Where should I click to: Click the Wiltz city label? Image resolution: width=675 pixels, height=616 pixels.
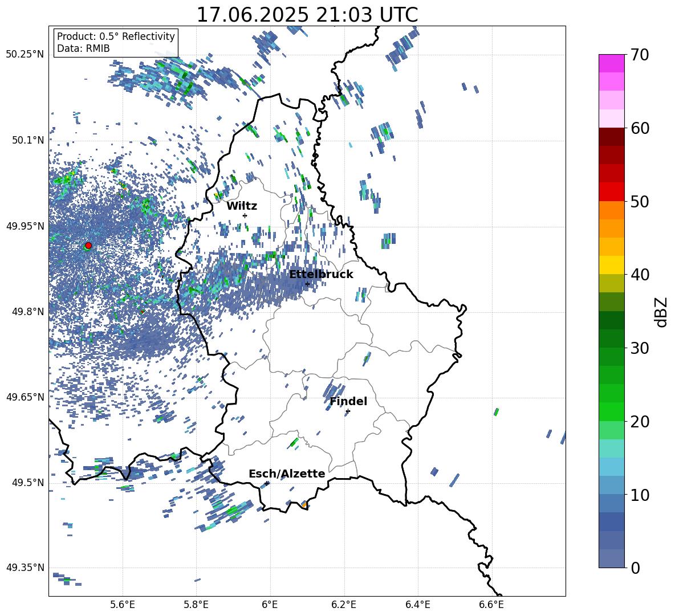click(242, 206)
